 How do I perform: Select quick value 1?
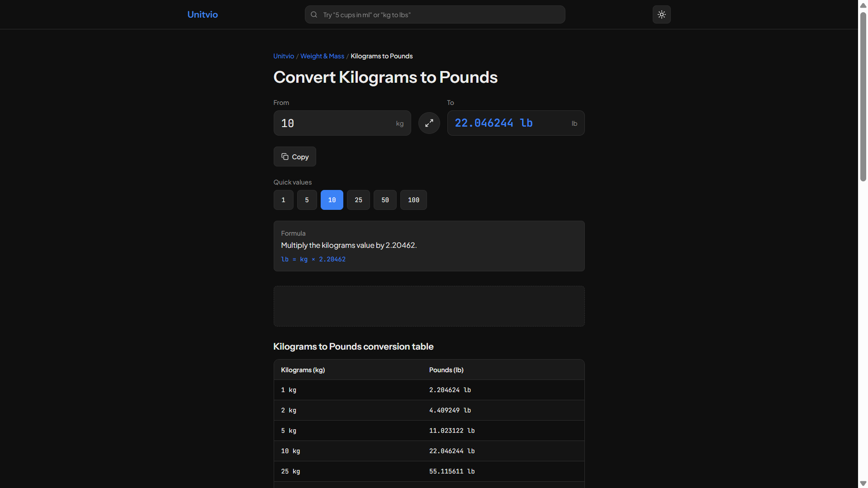click(x=284, y=200)
